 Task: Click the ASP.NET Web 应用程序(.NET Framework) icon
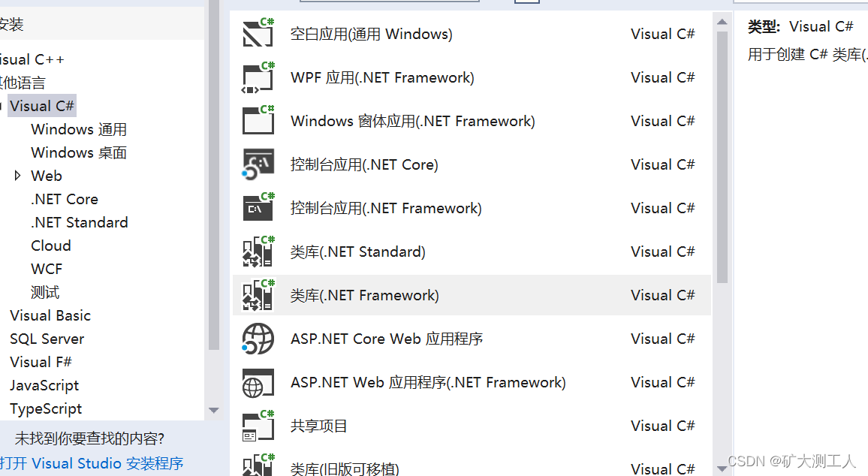click(258, 382)
